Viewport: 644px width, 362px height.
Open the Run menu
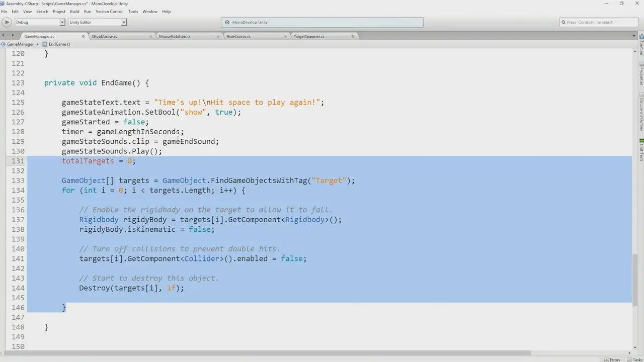(x=88, y=11)
